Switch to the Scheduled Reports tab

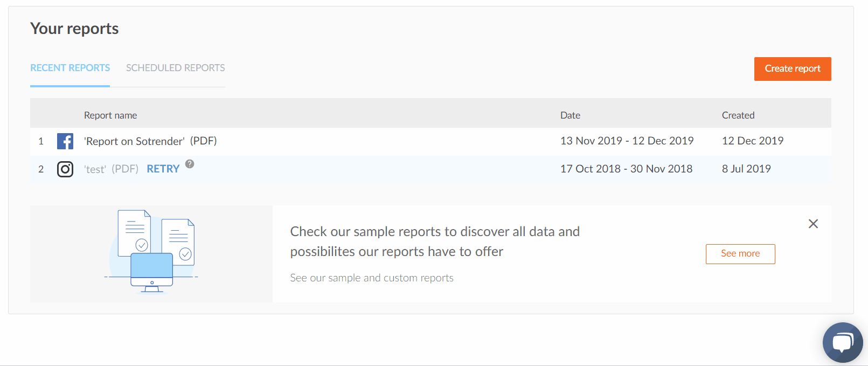(x=176, y=68)
